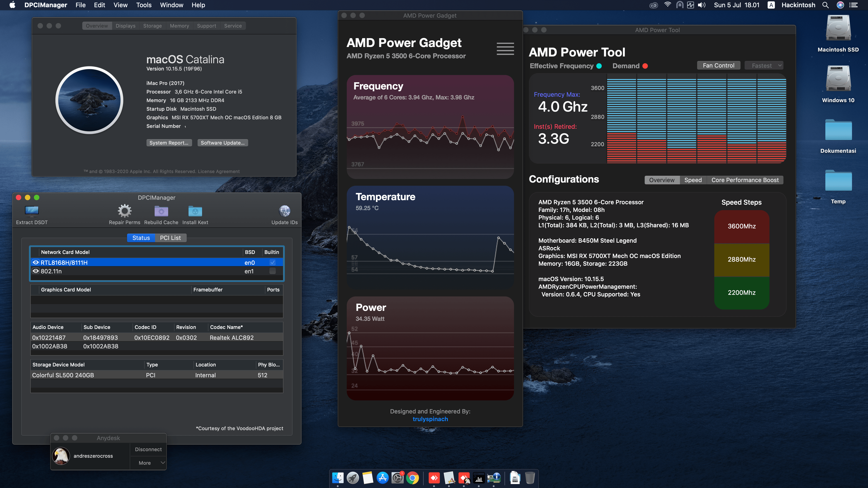868x488 pixels.
Task: Click the Install Kext icon
Action: [x=195, y=211]
